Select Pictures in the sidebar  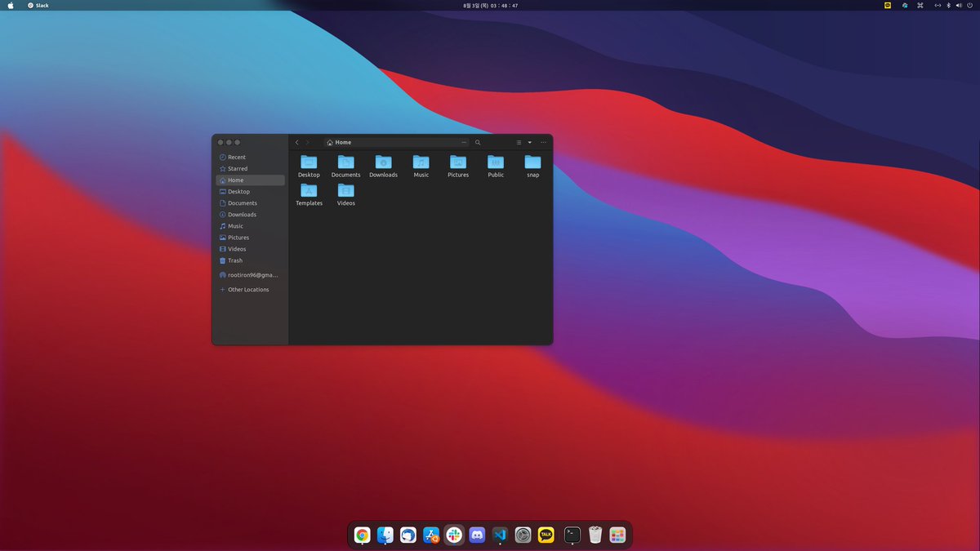tap(251, 237)
